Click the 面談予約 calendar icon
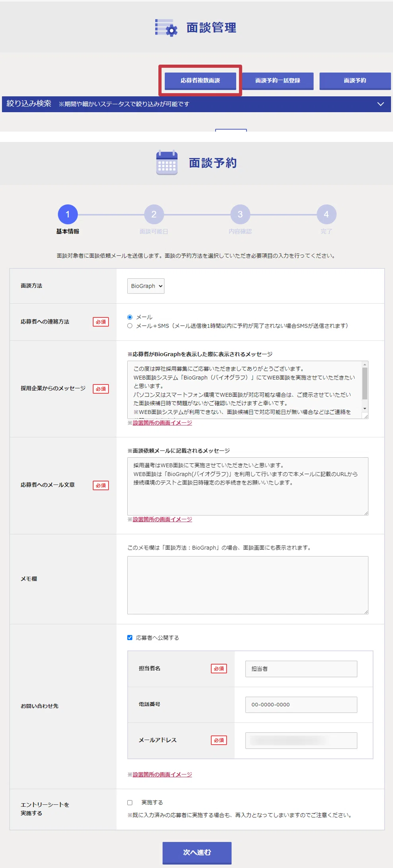393x868 pixels. tap(167, 163)
